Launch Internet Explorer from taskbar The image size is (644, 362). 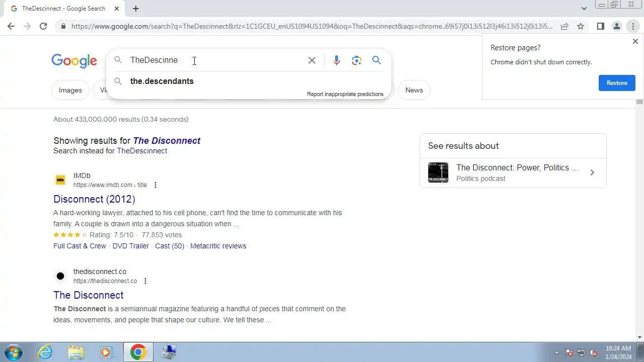[45, 352]
